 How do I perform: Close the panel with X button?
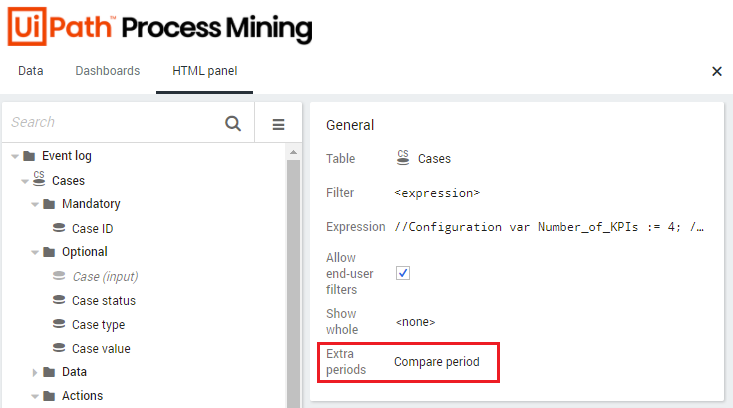point(716,71)
